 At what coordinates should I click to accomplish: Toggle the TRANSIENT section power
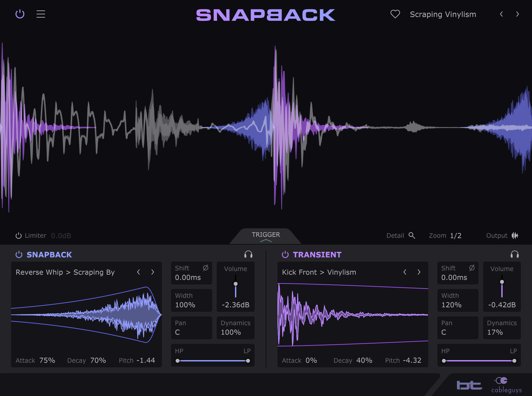click(285, 254)
